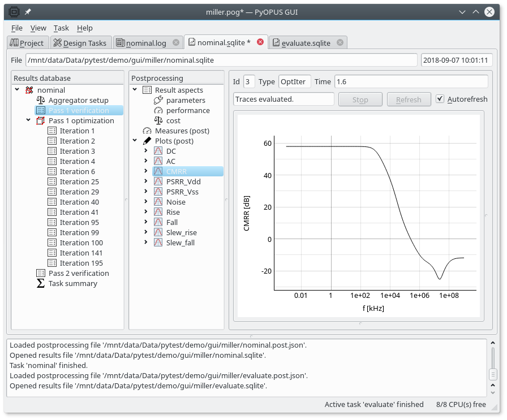The height and width of the screenshot is (420, 507).
Task: Switch to the Design Tasks tab
Action: point(80,43)
